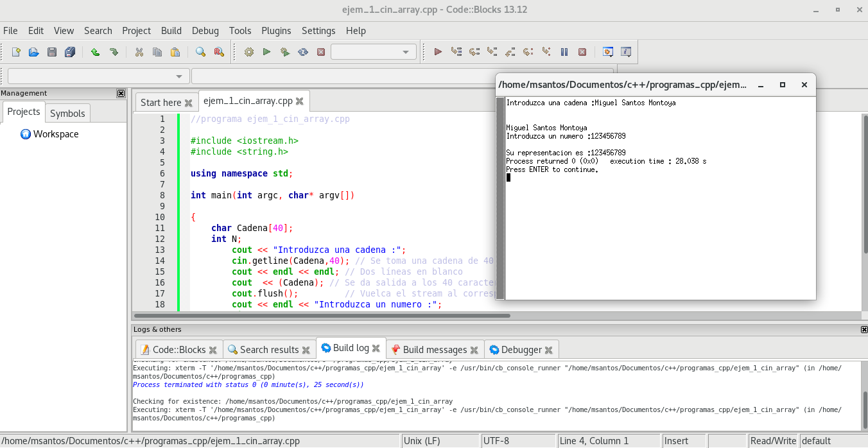The image size is (868, 448).
Task: Open the Plugins menu
Action: pyautogui.click(x=276, y=30)
